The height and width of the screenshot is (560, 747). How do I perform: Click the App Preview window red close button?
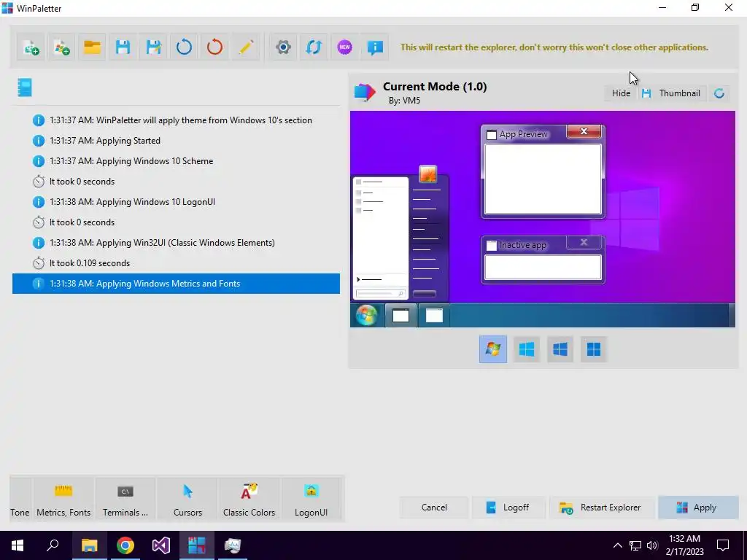[x=584, y=131]
